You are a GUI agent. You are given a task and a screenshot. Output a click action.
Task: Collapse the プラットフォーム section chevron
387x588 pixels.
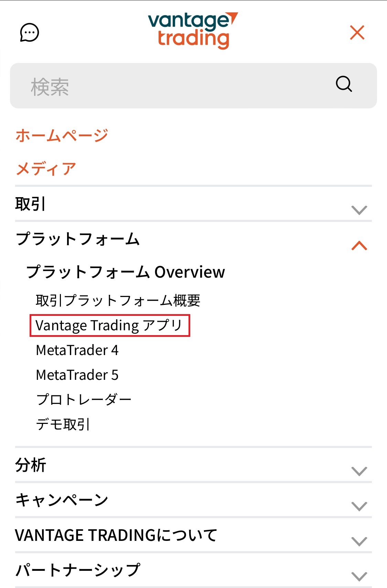[x=359, y=245]
